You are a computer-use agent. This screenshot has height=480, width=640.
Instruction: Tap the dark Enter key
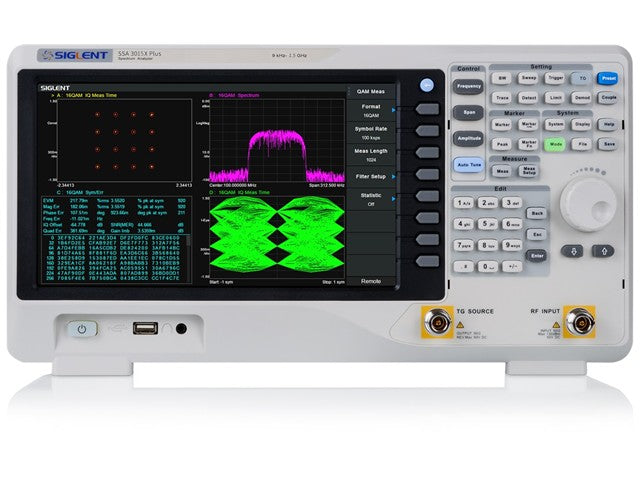tap(537, 256)
